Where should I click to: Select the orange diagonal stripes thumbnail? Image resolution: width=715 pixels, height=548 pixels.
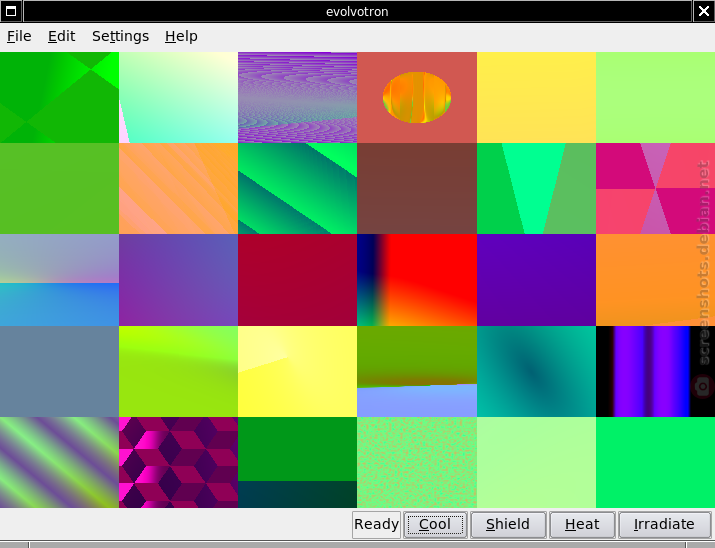178,188
